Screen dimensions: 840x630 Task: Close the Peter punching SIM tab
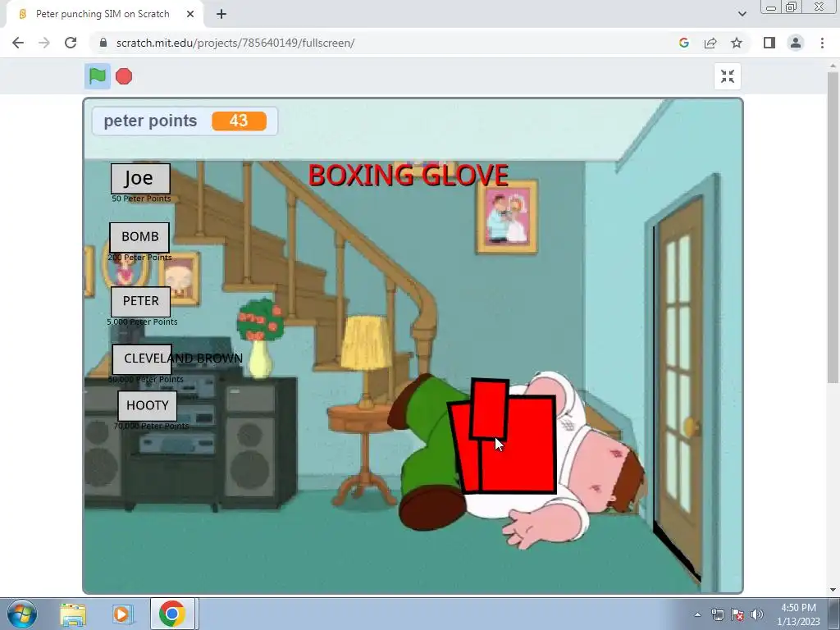coord(190,14)
